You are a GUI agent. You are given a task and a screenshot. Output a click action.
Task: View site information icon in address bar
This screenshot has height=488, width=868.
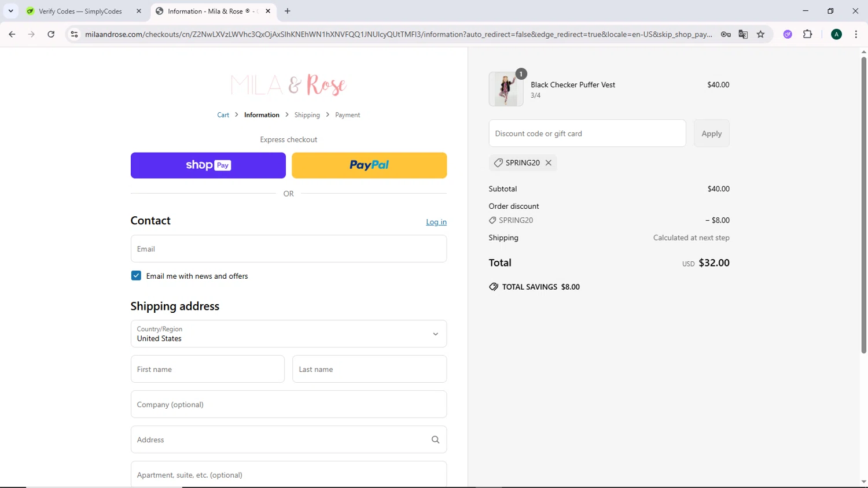(x=74, y=34)
